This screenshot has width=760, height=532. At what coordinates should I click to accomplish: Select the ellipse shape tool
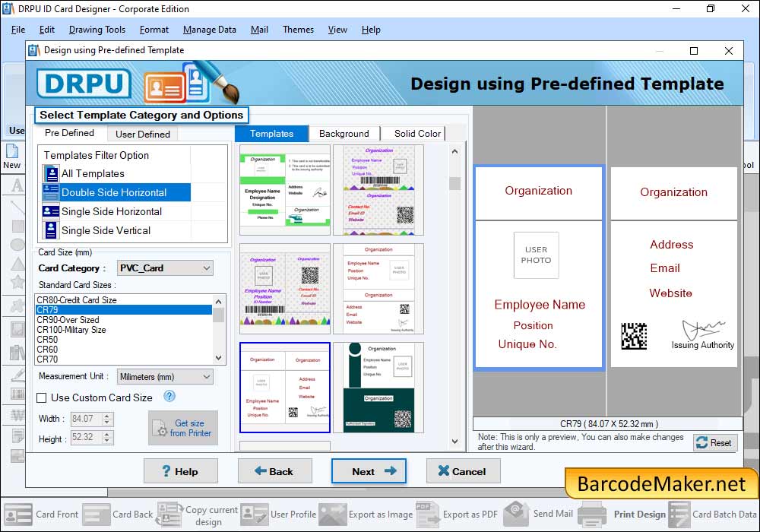[17, 245]
